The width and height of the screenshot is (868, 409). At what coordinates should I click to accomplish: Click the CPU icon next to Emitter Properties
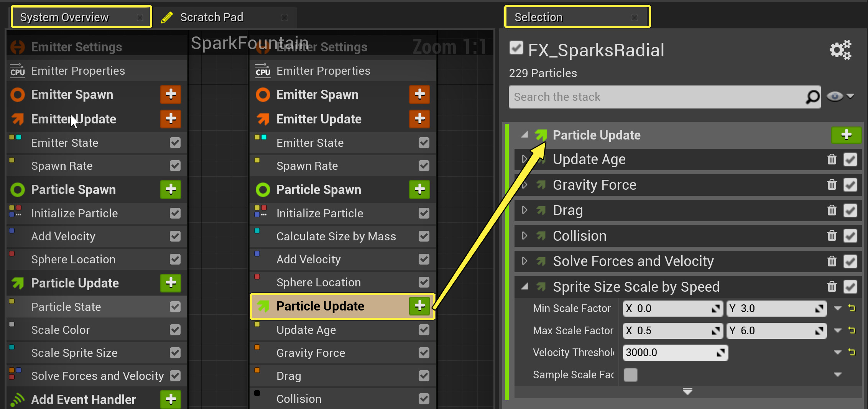click(17, 71)
